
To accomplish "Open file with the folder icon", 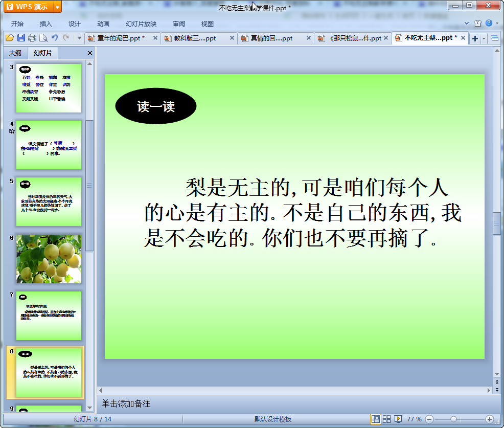I will point(10,38).
